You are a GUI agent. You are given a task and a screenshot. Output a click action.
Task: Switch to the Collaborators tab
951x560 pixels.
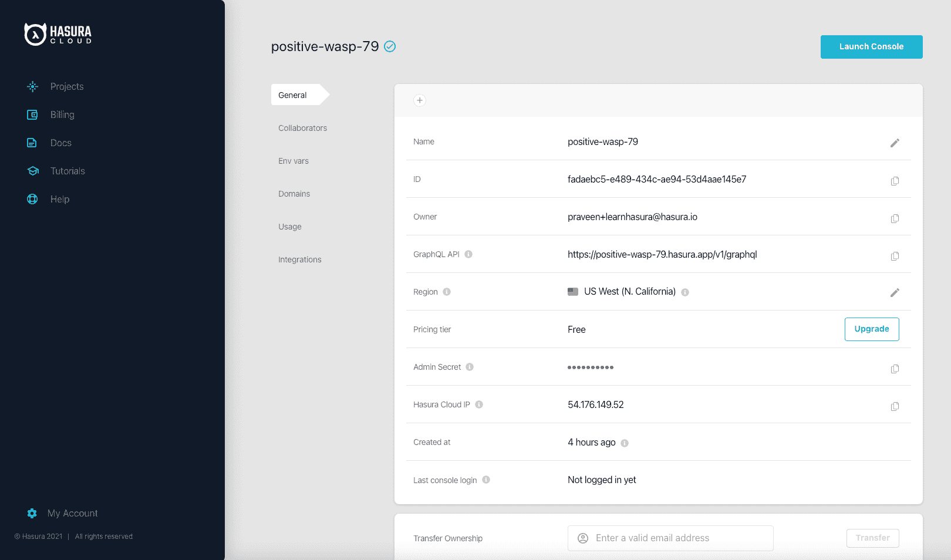coord(302,128)
